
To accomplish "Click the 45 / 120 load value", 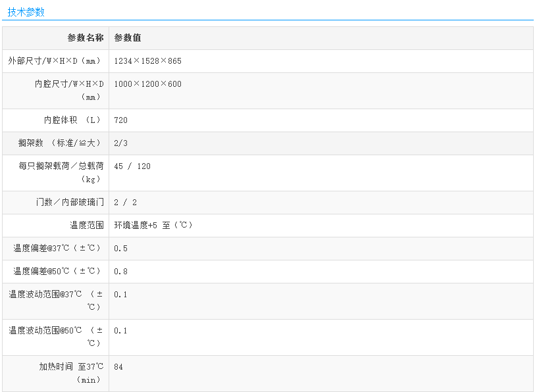I will click(x=132, y=166).
